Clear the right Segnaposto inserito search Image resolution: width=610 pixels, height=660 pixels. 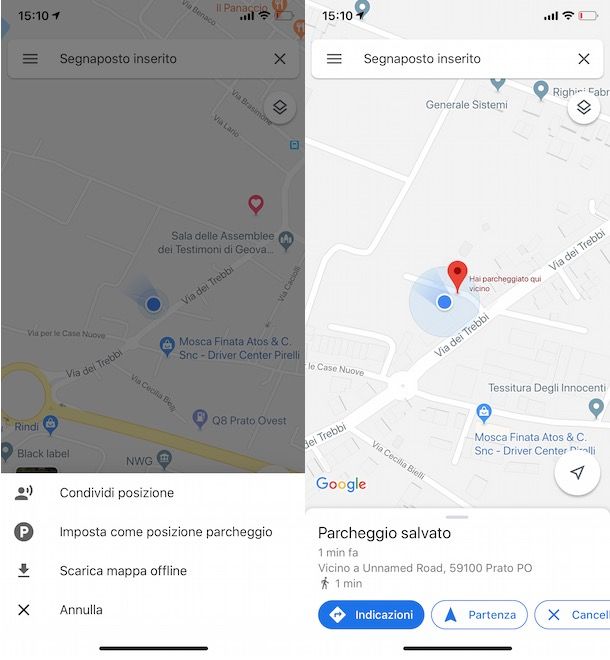583,59
